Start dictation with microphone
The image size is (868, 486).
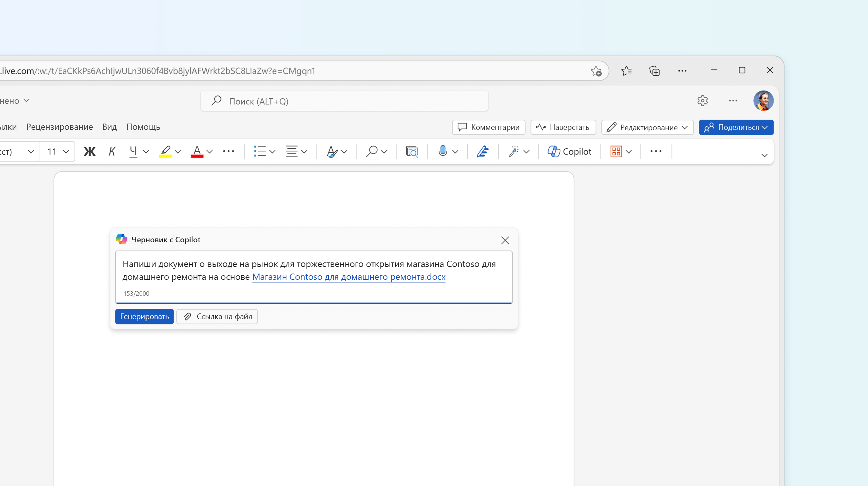tap(443, 151)
